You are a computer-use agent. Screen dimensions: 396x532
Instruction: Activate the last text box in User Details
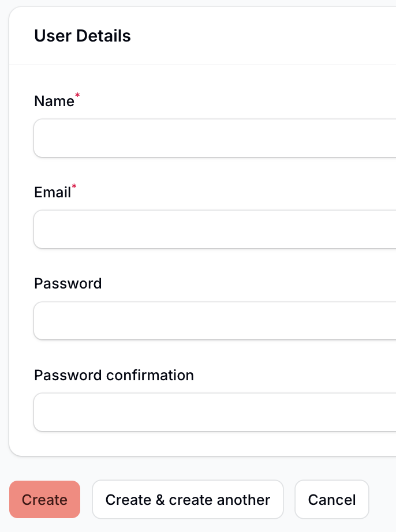click(215, 412)
